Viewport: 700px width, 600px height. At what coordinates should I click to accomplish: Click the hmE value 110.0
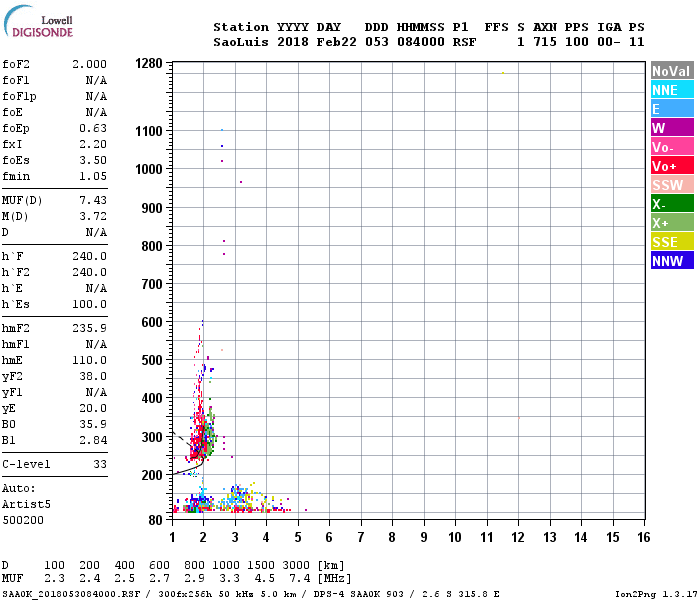click(x=89, y=360)
